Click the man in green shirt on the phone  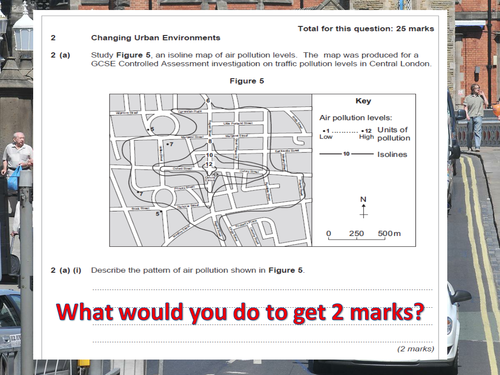pyautogui.click(x=475, y=117)
